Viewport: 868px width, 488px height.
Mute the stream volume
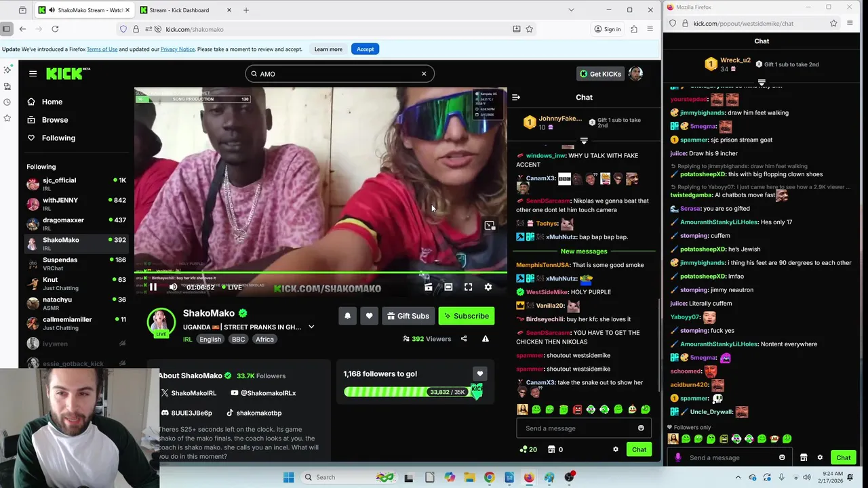pyautogui.click(x=173, y=287)
